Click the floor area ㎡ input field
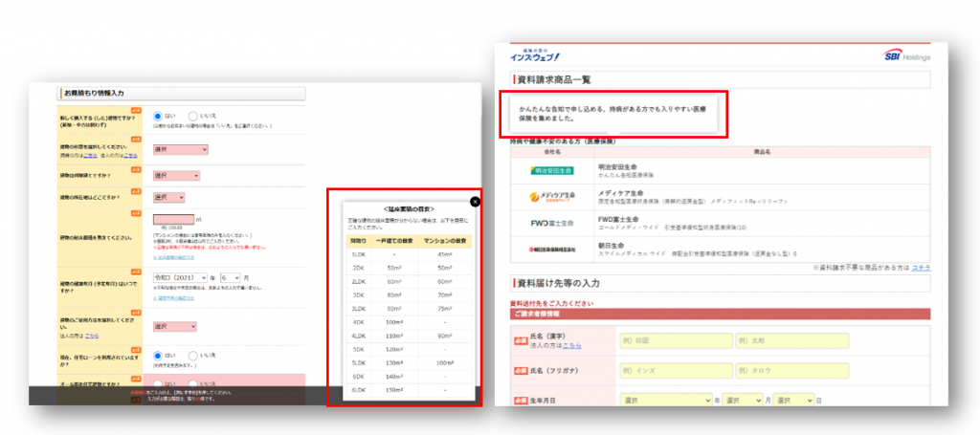Image resolution: width=980 pixels, height=435 pixels. point(173,219)
